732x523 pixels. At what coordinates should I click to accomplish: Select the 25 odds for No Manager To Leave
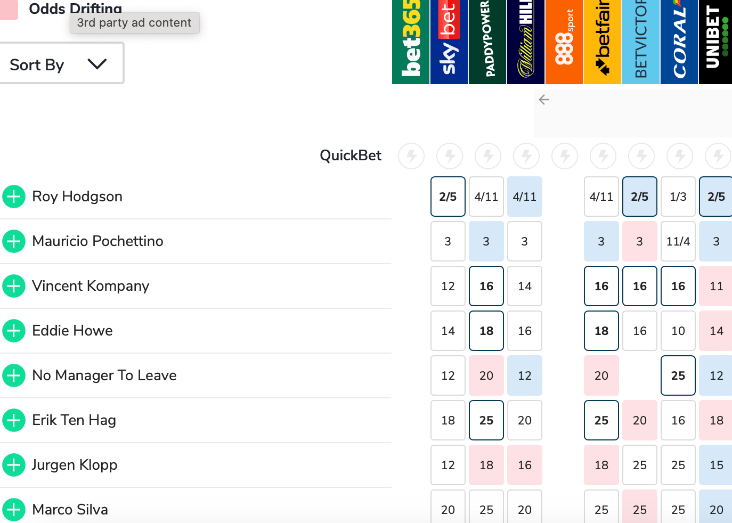click(x=678, y=376)
